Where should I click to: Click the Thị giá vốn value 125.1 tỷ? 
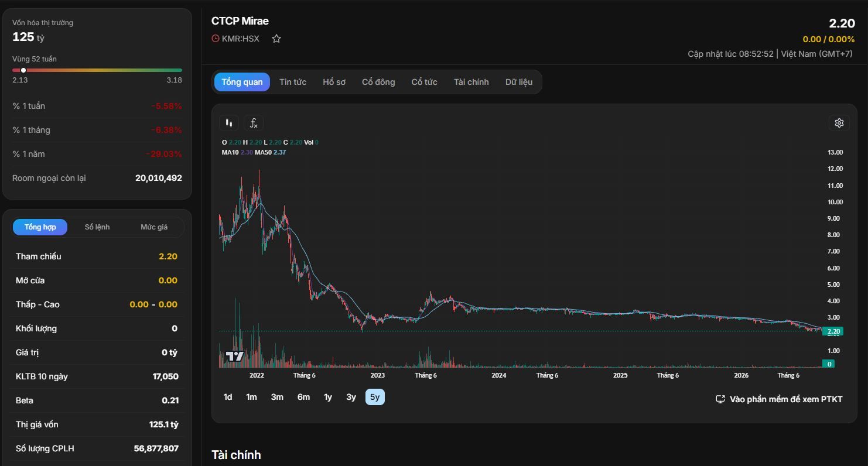click(164, 424)
